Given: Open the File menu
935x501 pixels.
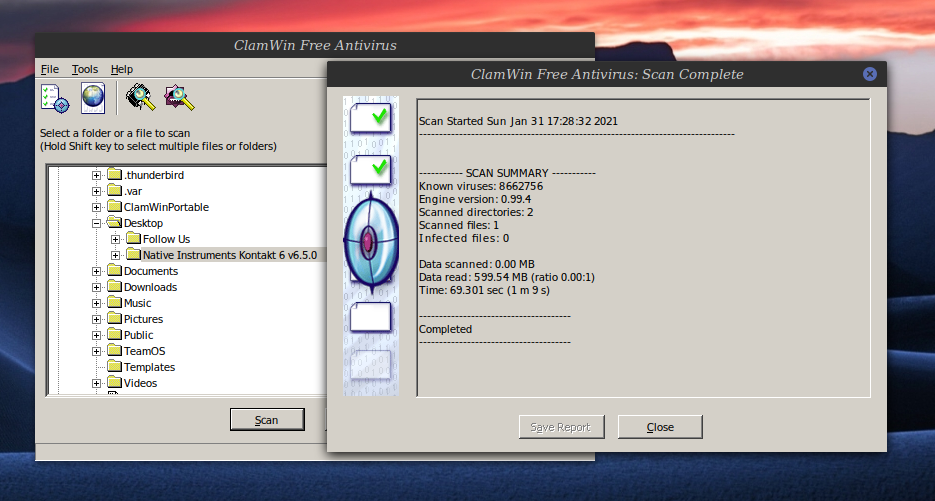Looking at the screenshot, I should point(49,69).
